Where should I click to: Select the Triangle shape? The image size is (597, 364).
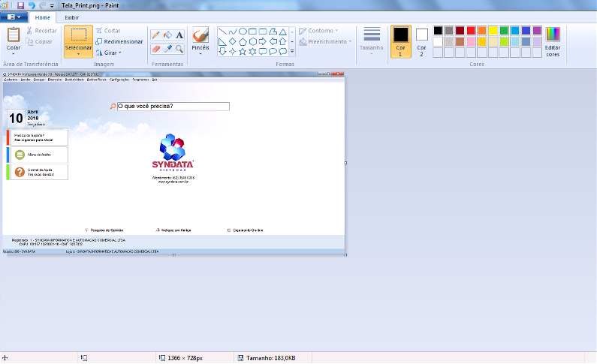(283, 32)
